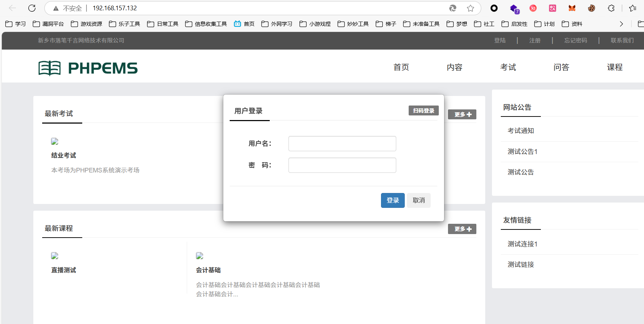This screenshot has height=324, width=644.
Task: Open the MetaMask fox extension
Action: (572, 8)
